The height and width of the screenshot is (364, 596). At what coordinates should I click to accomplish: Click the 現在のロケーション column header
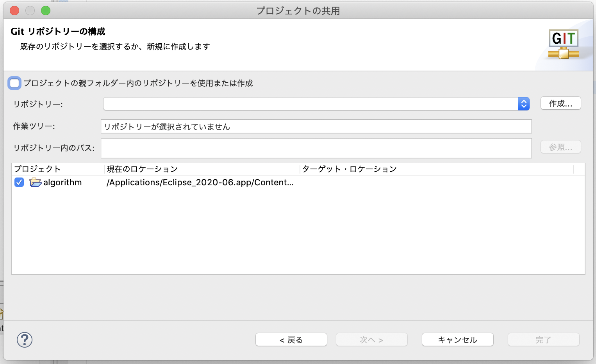141,169
